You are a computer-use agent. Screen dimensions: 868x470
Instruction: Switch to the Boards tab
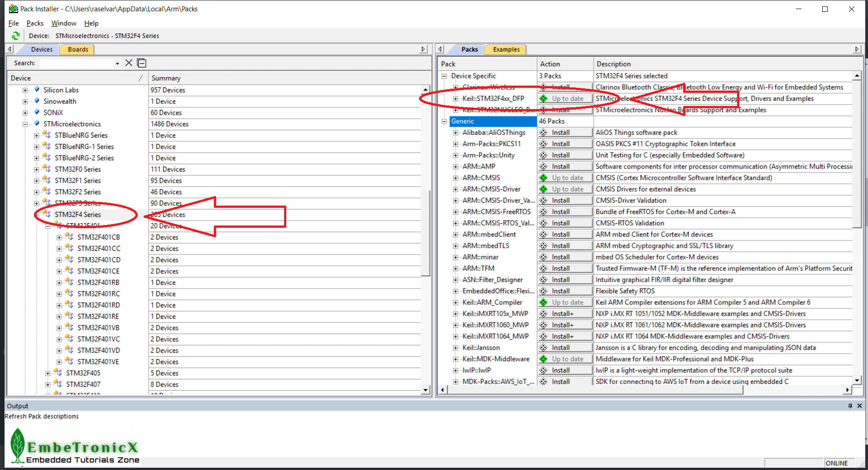78,49
